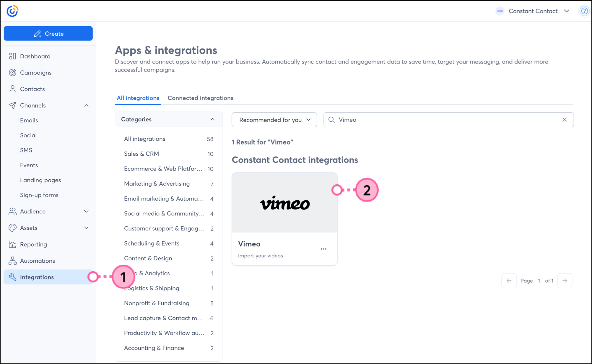The width and height of the screenshot is (592, 364).
Task: Click the Reporting chart icon
Action: [12, 244]
